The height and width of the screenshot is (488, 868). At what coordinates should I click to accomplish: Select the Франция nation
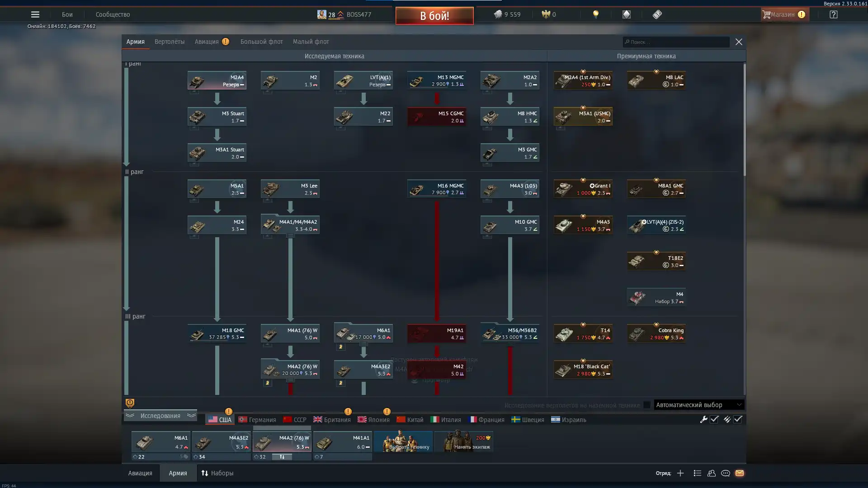click(486, 420)
